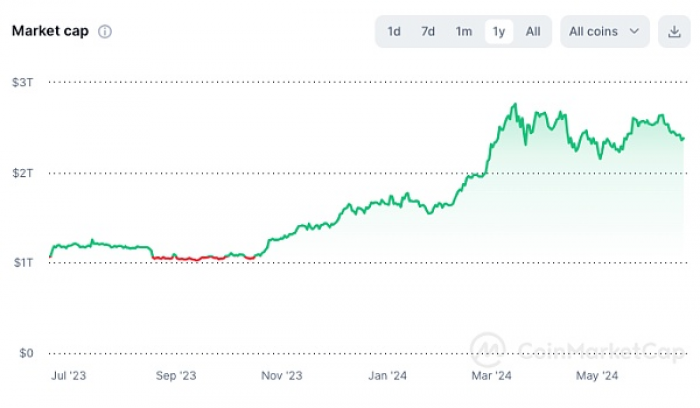Click the chart peak near Mar '24

(515, 105)
